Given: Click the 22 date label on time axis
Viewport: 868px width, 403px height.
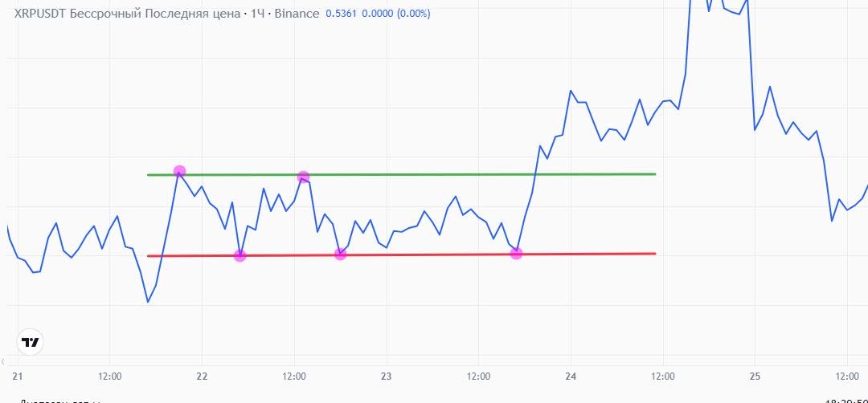Looking at the screenshot, I should pos(202,377).
